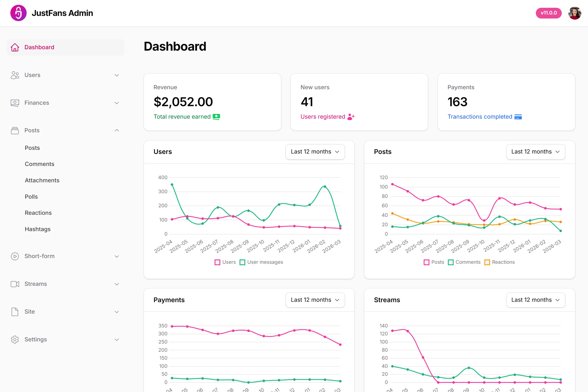Click the blue credit card icon under Payments
This screenshot has height=392, width=588.
click(518, 117)
